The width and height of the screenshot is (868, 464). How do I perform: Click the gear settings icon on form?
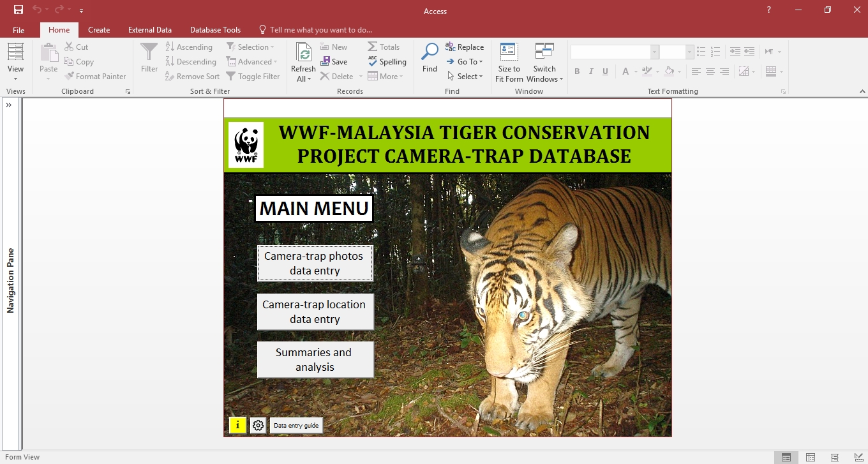pyautogui.click(x=258, y=425)
